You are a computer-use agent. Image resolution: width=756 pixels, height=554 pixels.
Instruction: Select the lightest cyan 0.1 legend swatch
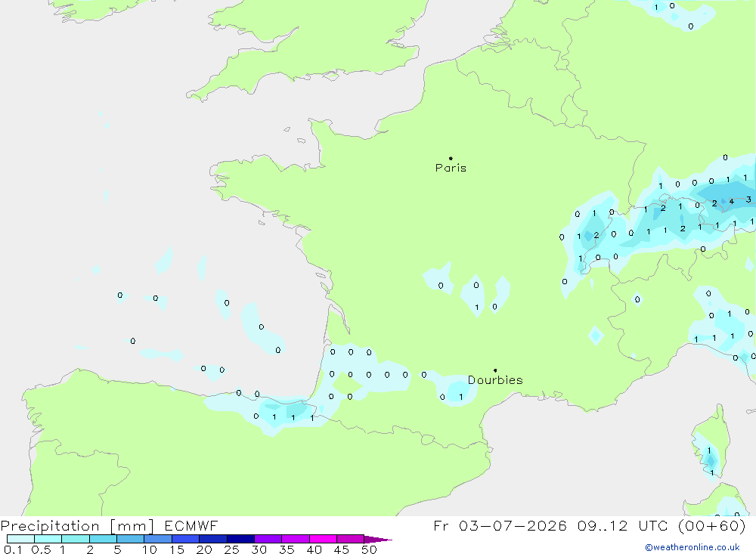(20, 539)
